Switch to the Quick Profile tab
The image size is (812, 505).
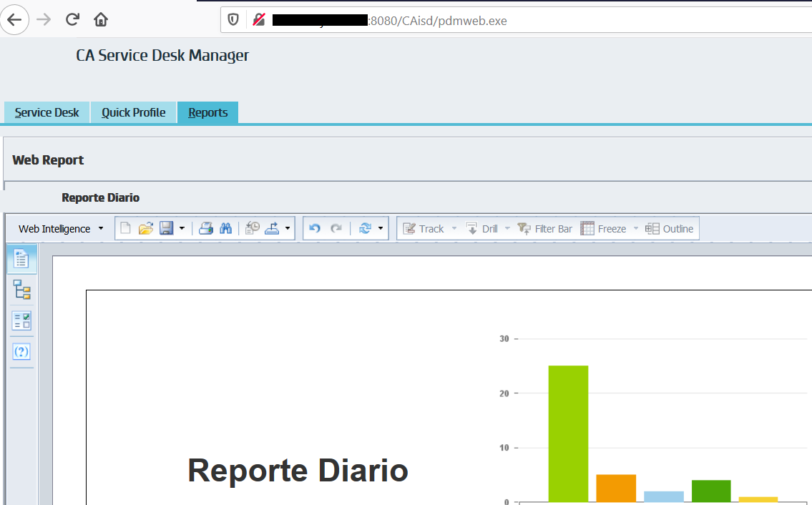133,112
